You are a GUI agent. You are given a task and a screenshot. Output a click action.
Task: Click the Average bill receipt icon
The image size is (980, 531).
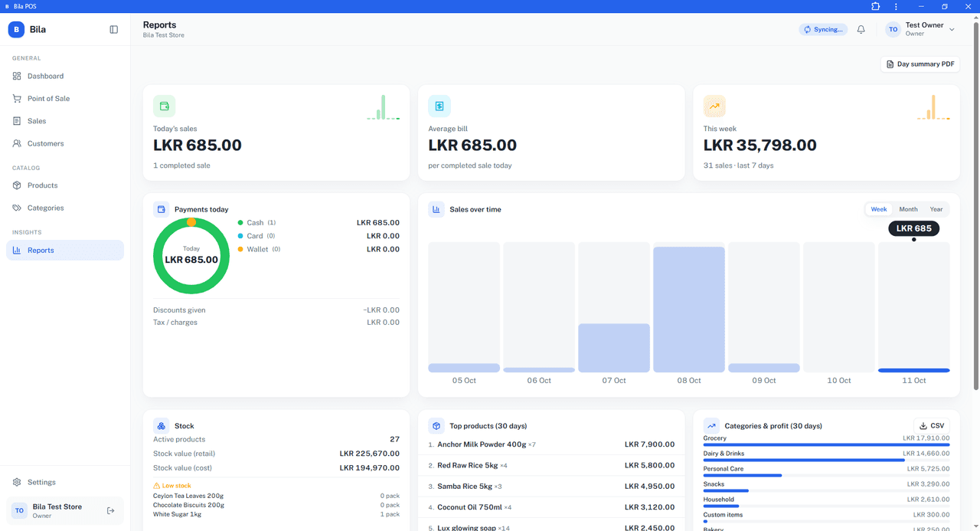[x=439, y=107]
